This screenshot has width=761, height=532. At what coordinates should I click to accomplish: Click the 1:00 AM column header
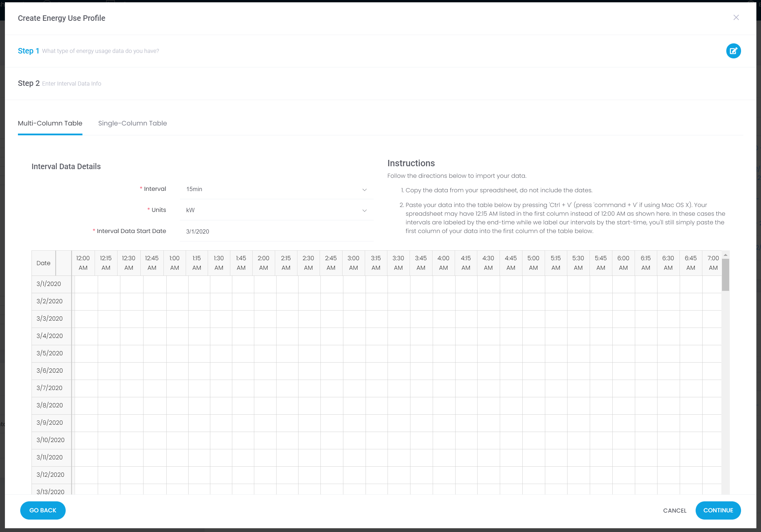click(x=174, y=263)
